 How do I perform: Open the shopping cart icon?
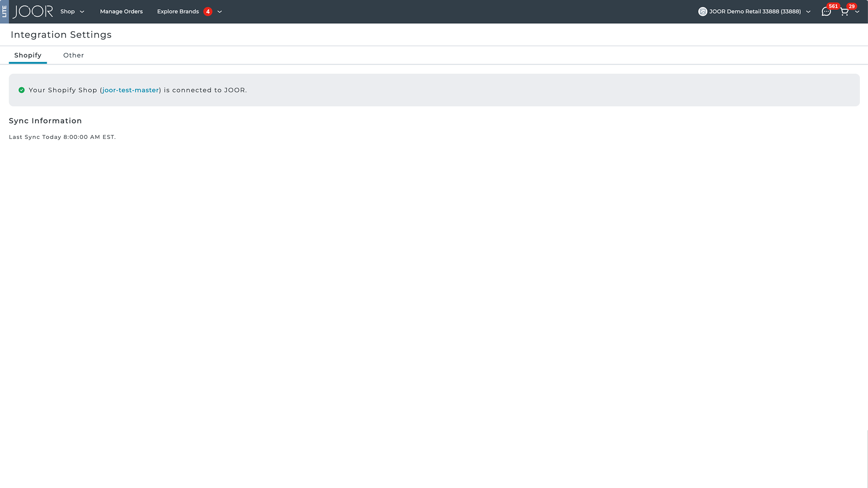[844, 12]
